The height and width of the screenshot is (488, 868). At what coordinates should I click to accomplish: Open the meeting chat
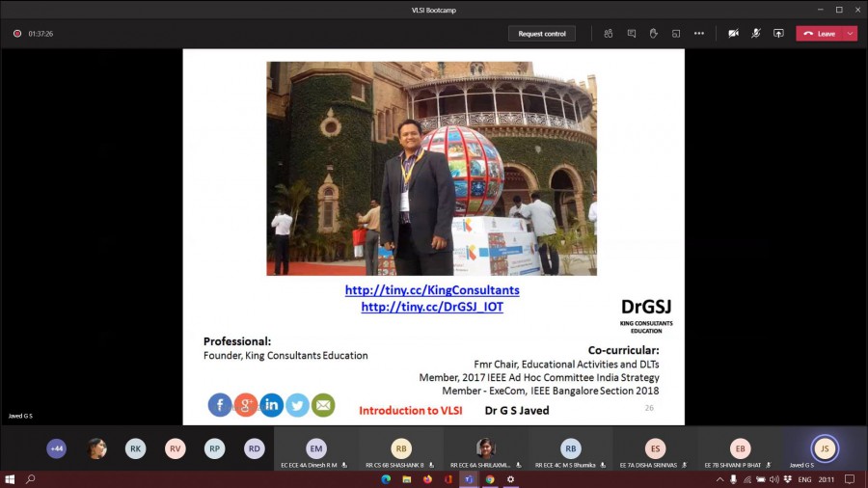631,33
